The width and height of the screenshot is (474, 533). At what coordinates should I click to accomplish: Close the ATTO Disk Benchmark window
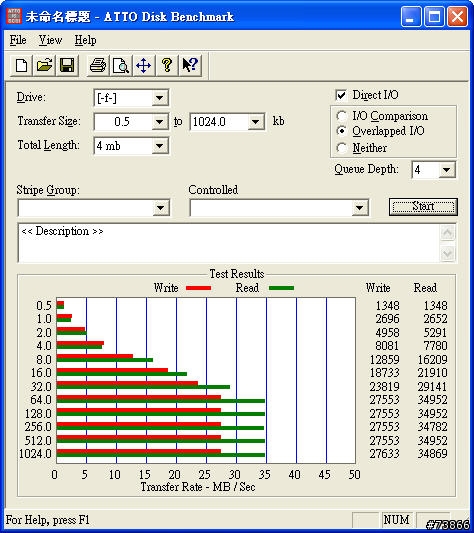pos(457,16)
